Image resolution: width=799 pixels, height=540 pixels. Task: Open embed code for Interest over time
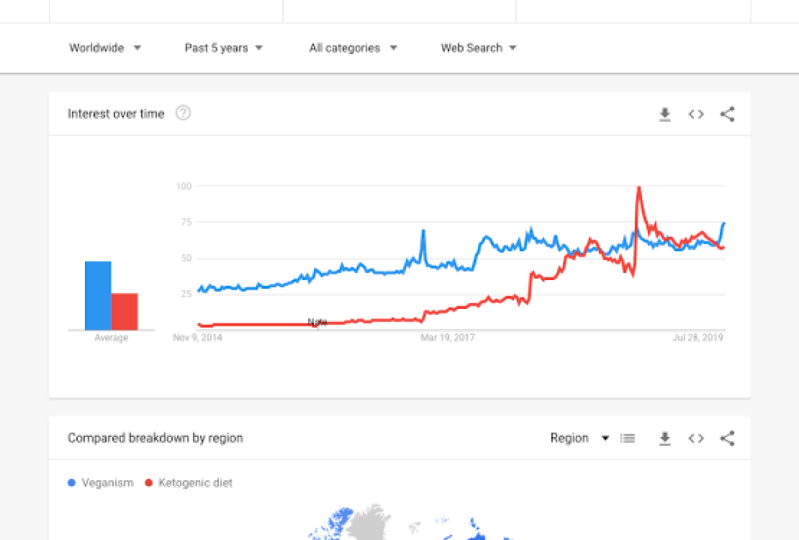pos(696,114)
